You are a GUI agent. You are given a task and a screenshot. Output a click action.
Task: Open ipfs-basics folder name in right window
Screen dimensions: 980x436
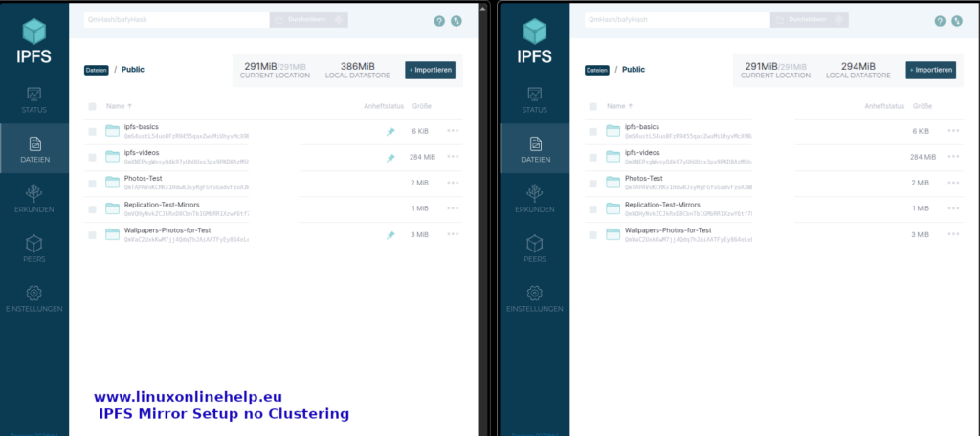(641, 127)
